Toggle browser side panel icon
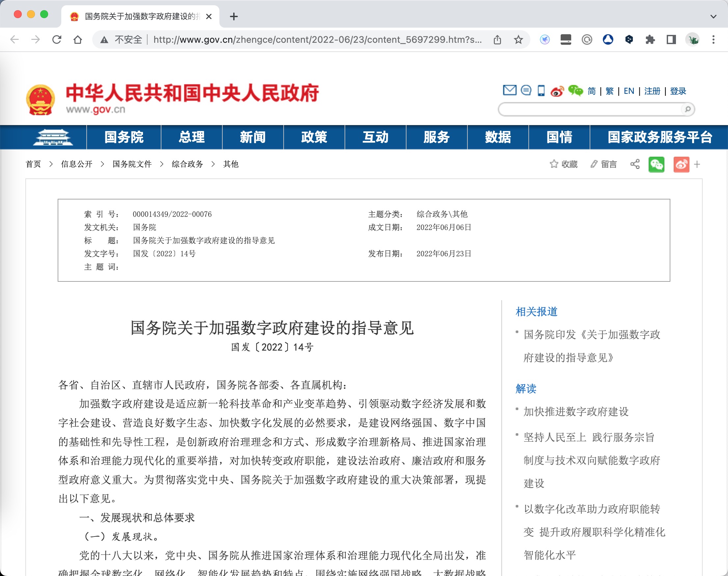Screen dimensions: 728x576 coord(671,40)
